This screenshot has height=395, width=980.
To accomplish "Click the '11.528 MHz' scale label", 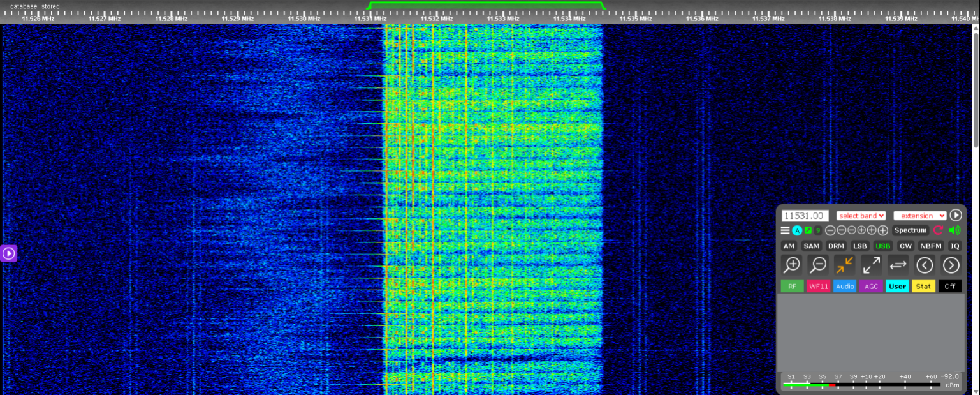I will (172, 19).
